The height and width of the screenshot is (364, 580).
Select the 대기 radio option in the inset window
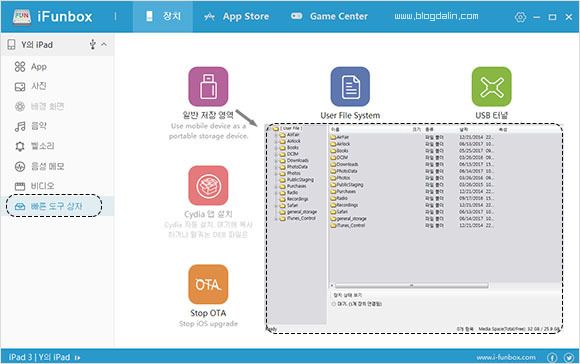coord(334,304)
